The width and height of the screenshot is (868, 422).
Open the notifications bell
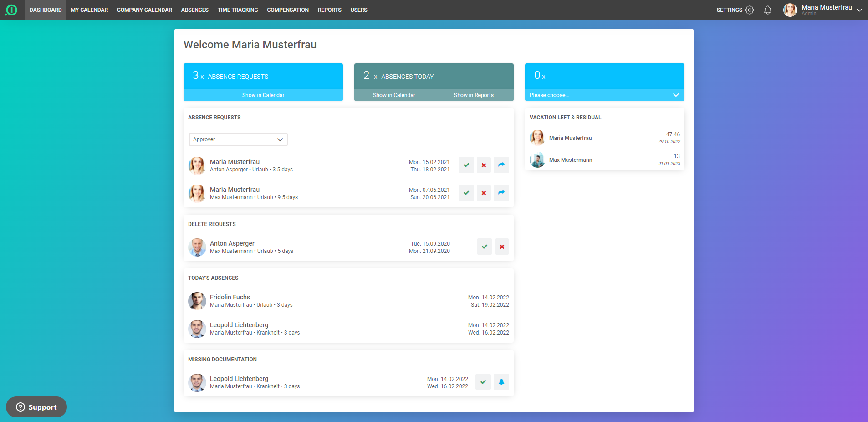tap(767, 10)
